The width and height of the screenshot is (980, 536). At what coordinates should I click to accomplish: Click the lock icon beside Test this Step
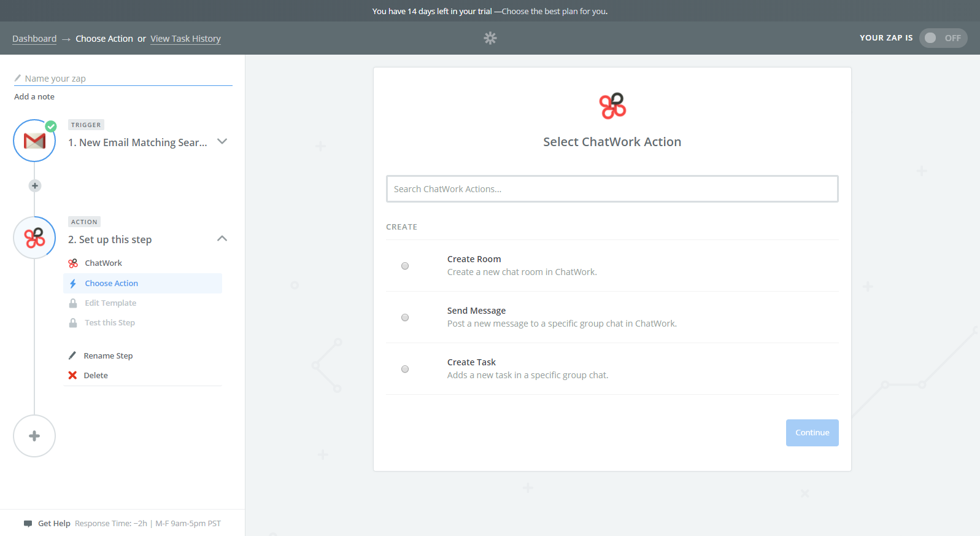[x=73, y=323]
